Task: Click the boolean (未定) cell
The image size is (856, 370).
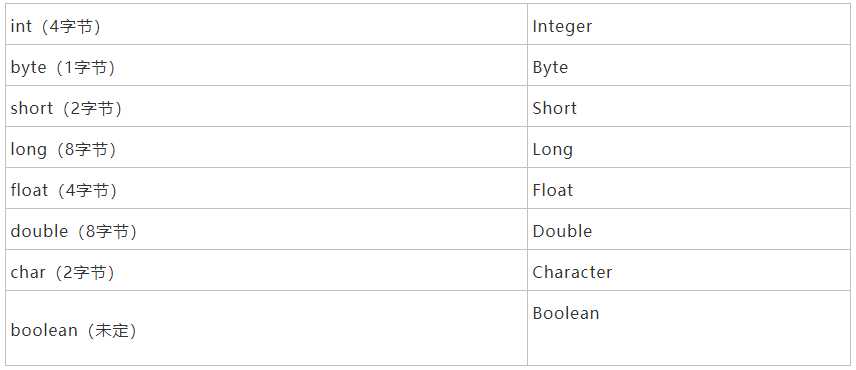Action: pyautogui.click(x=266, y=328)
